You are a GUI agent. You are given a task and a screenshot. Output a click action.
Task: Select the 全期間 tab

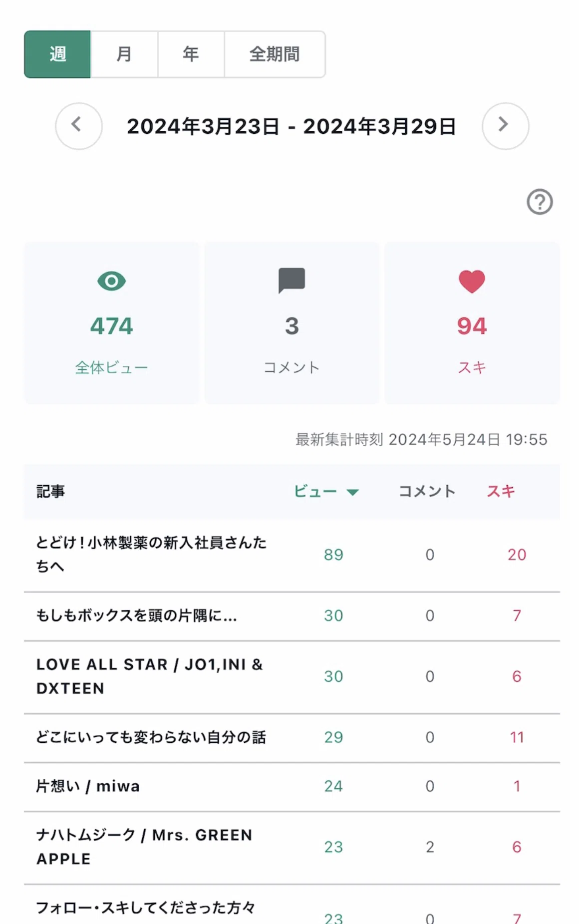click(275, 54)
